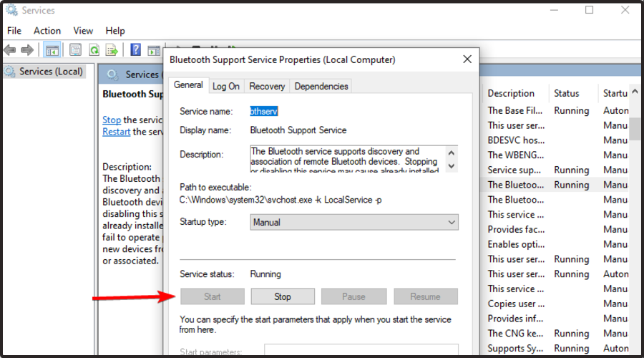Click the Service status value "Running"
Screen dimensions: 644x358
click(265, 274)
